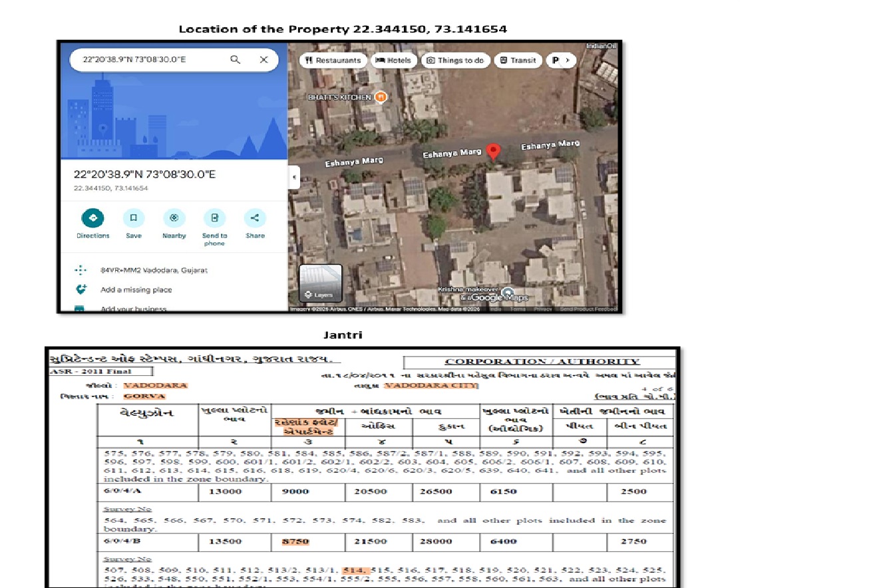895x588 pixels.
Task: Open the Bhatt's Kitchen restaurant marker
Action: (x=380, y=97)
